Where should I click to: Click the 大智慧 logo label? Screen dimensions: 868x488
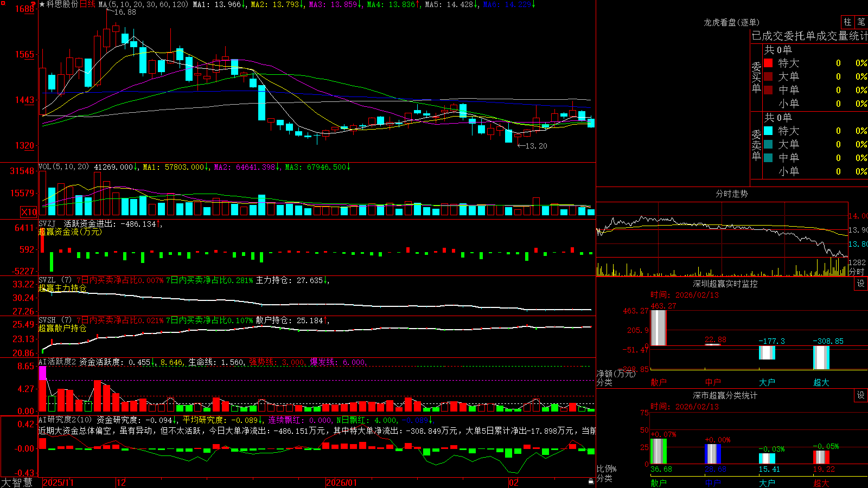(x=17, y=483)
